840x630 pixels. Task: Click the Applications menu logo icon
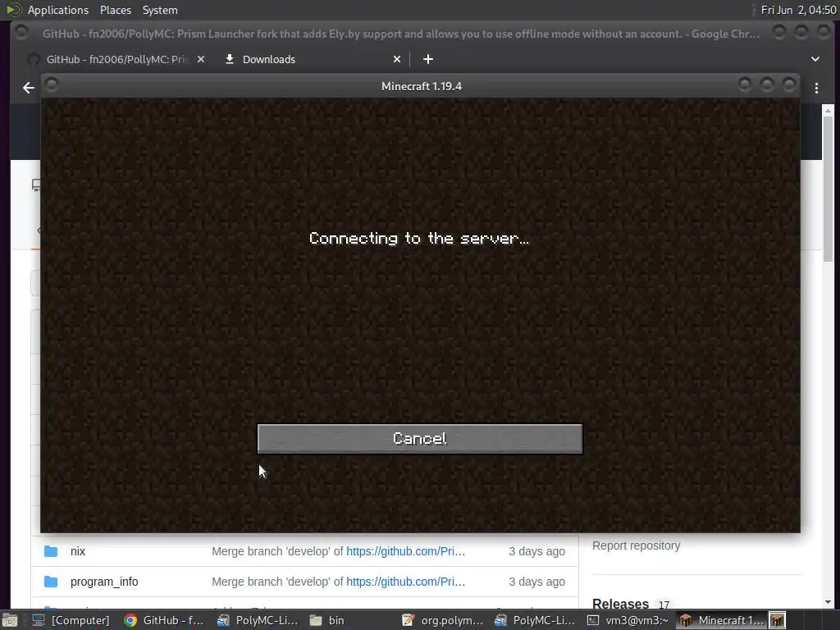pyautogui.click(x=13, y=10)
